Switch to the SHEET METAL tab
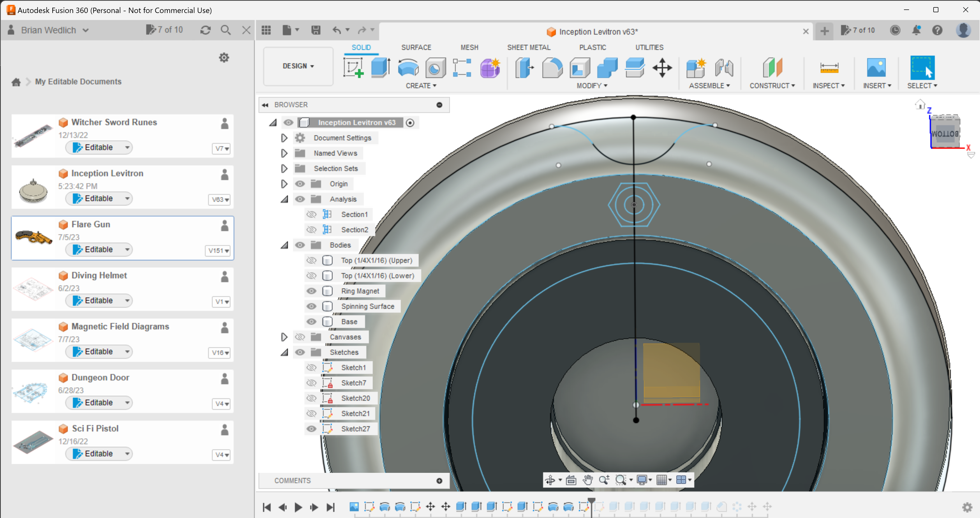This screenshot has width=980, height=518. (x=529, y=47)
